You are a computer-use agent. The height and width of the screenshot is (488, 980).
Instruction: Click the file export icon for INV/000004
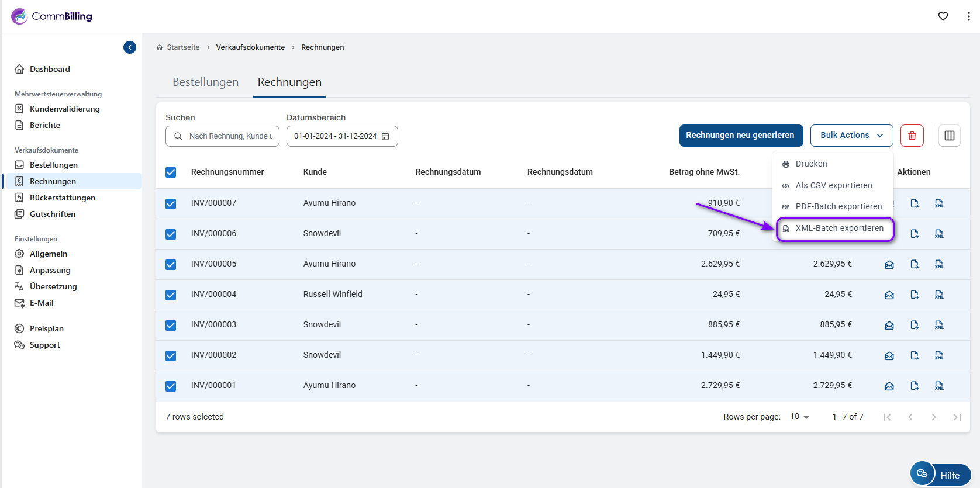(915, 295)
